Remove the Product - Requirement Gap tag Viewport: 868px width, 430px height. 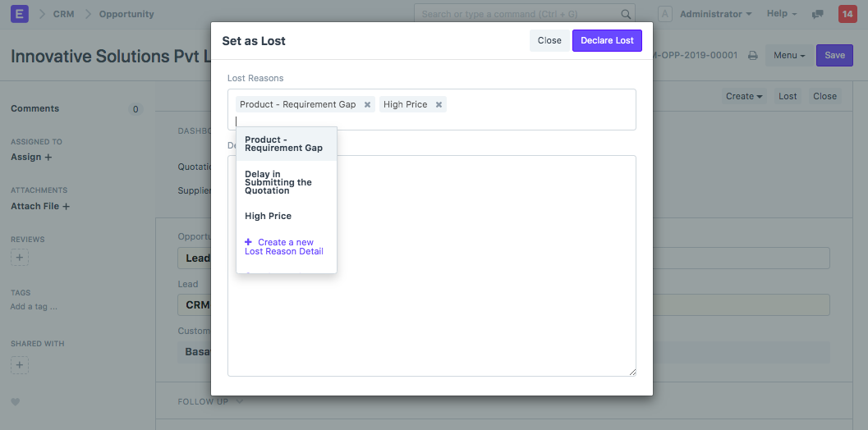(367, 105)
